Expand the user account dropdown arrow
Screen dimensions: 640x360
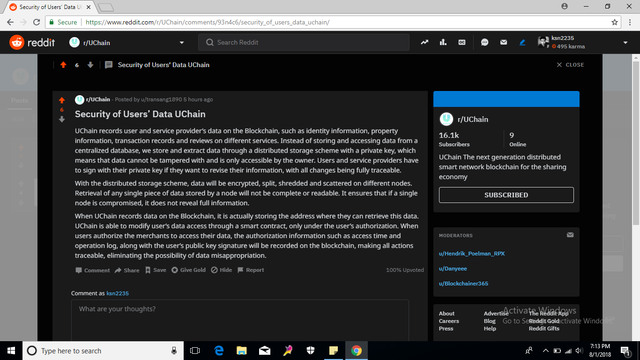[x=625, y=42]
